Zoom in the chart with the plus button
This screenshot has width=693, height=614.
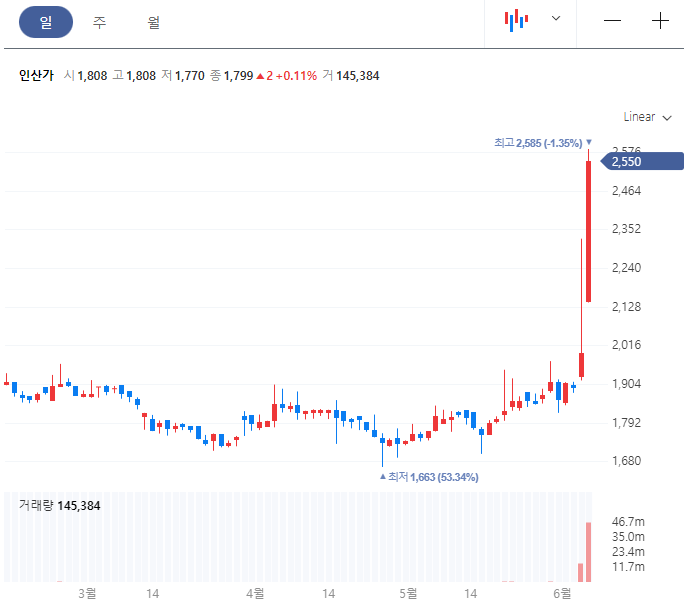point(660,21)
